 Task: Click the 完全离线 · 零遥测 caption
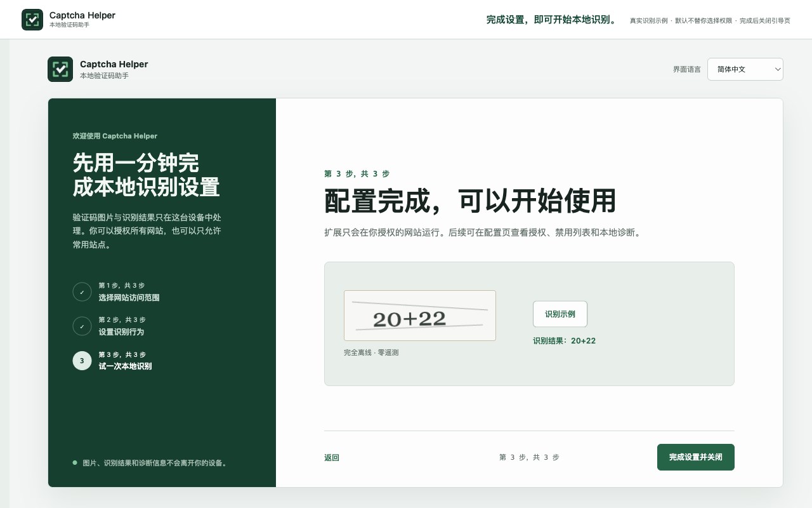371,352
